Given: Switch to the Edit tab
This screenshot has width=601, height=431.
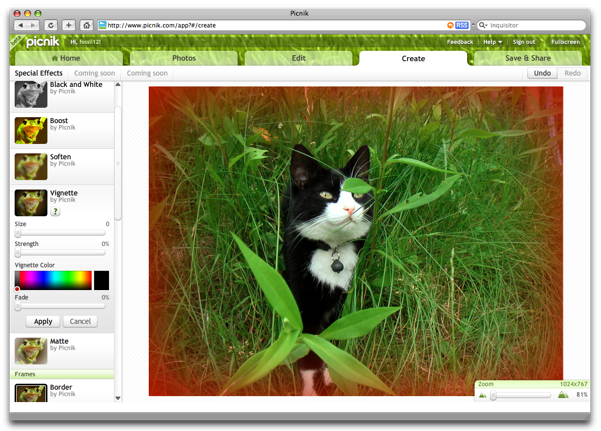Looking at the screenshot, I should (298, 58).
